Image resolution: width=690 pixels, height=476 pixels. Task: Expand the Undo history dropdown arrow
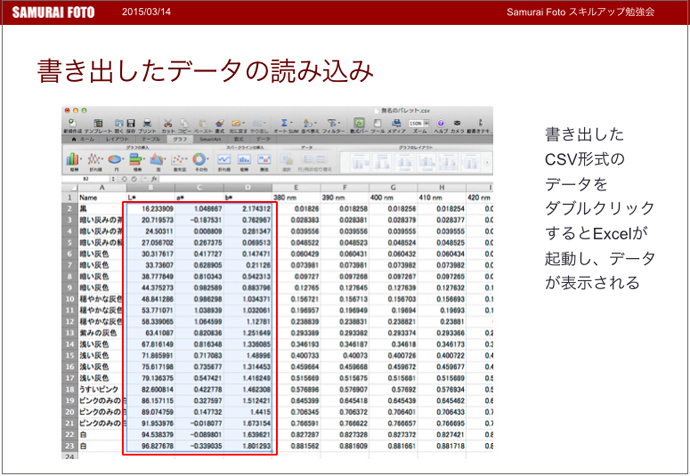(243, 124)
